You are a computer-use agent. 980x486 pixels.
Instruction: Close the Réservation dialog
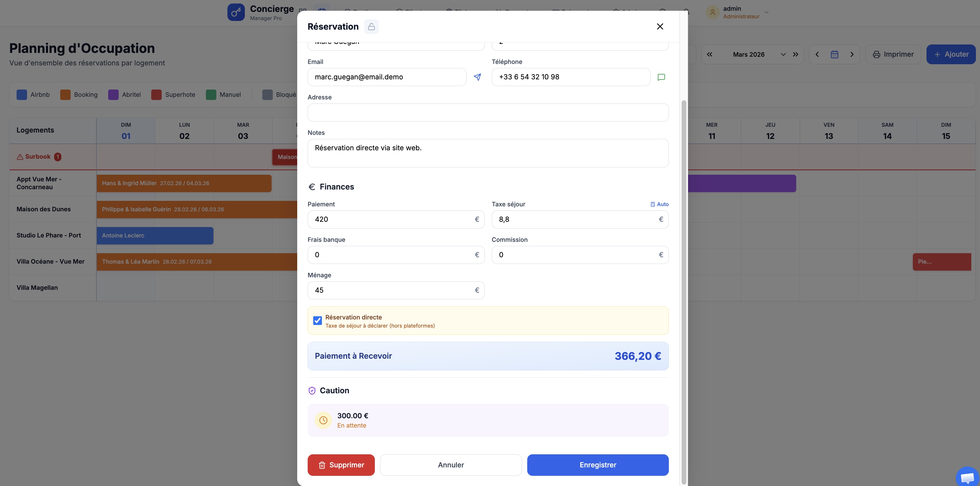click(660, 27)
